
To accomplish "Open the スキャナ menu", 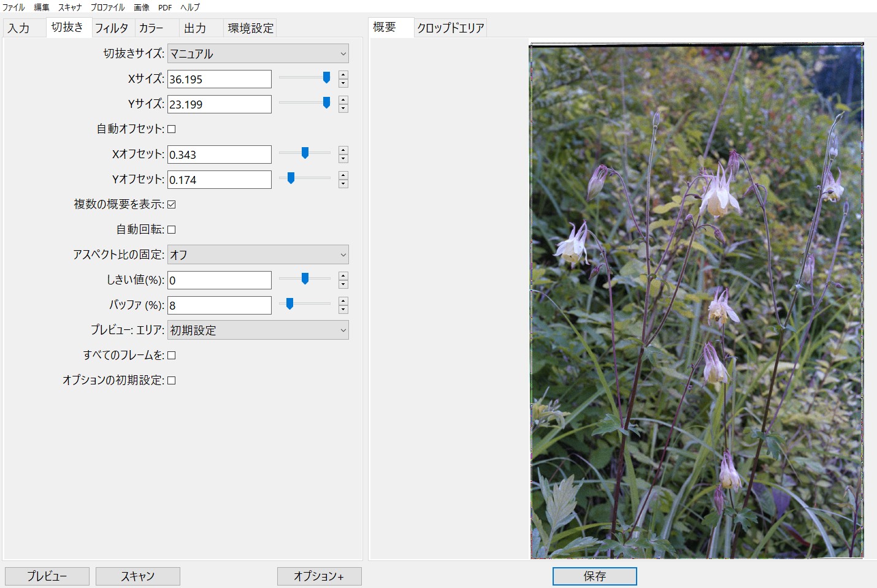I will (x=69, y=7).
